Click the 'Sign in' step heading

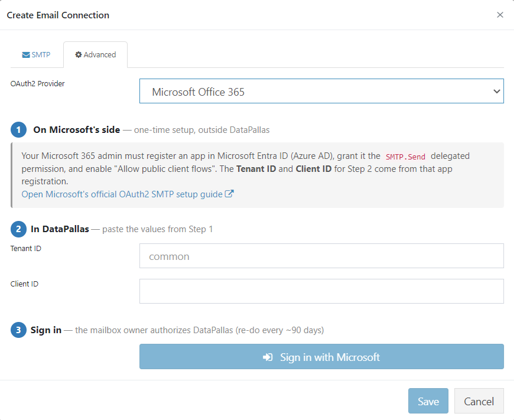[x=46, y=330]
